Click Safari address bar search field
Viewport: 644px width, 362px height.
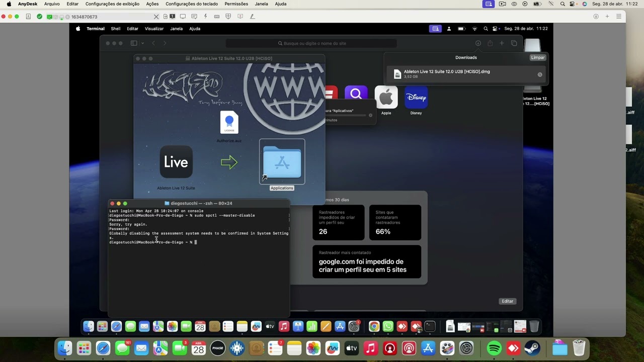311,43
